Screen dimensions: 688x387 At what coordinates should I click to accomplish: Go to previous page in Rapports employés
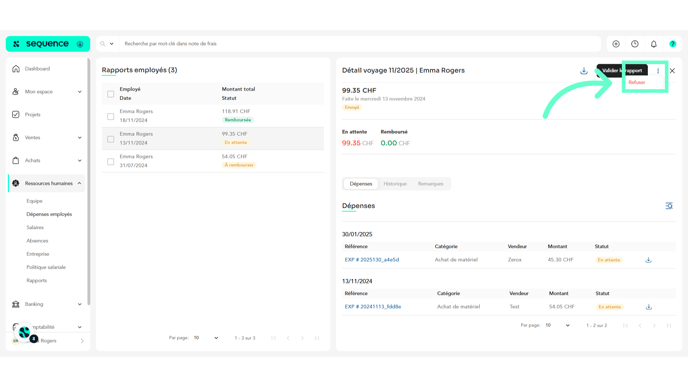pos(288,338)
